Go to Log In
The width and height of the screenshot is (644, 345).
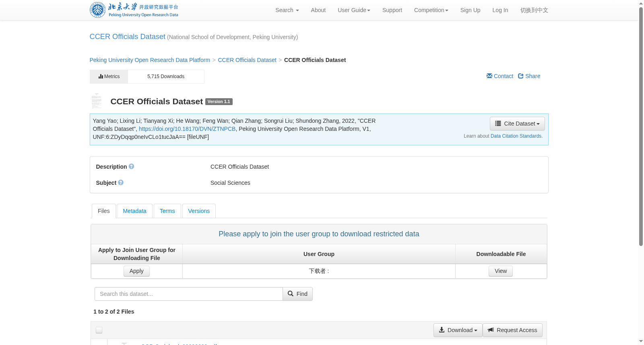coord(500,10)
